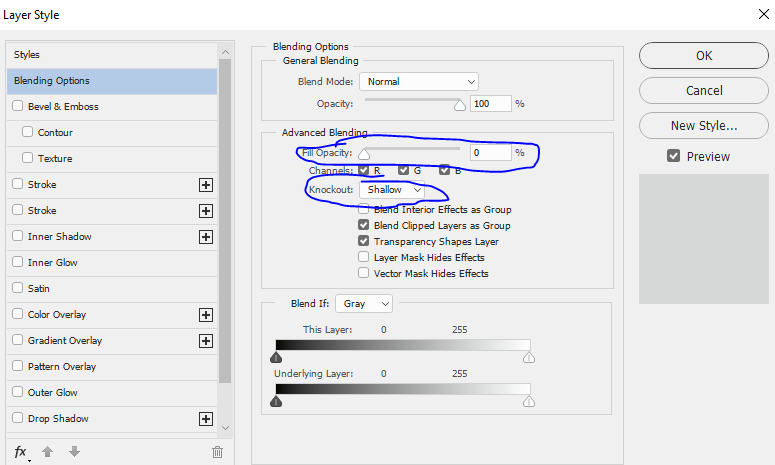
Task: Enable the Bevel & Emboss checkbox
Action: [x=18, y=106]
